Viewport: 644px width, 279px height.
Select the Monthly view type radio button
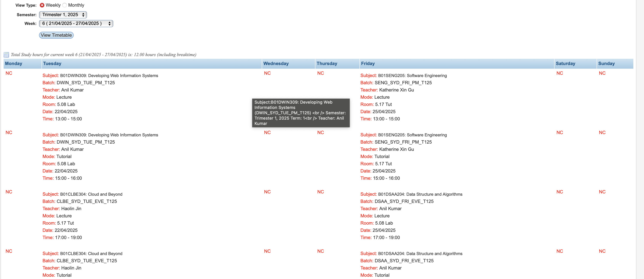click(65, 5)
